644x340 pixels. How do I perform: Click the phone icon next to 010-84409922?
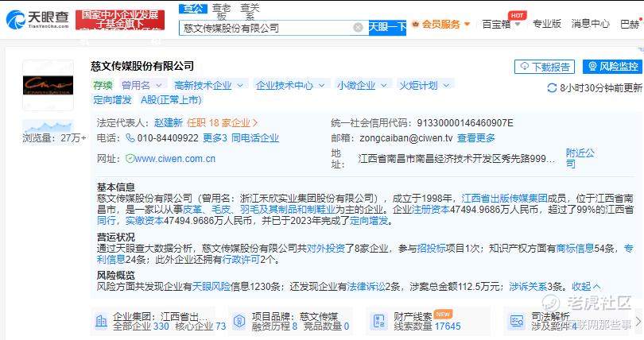(130, 137)
